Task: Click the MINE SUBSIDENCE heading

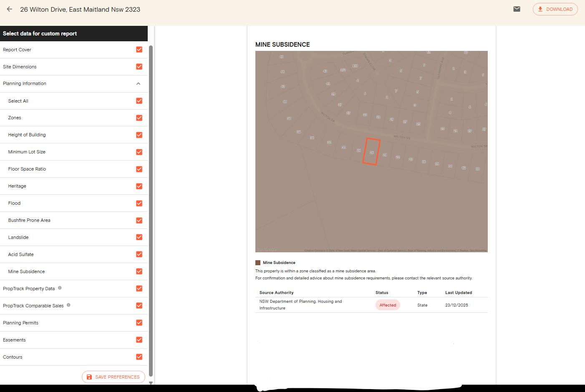Action: (282, 45)
